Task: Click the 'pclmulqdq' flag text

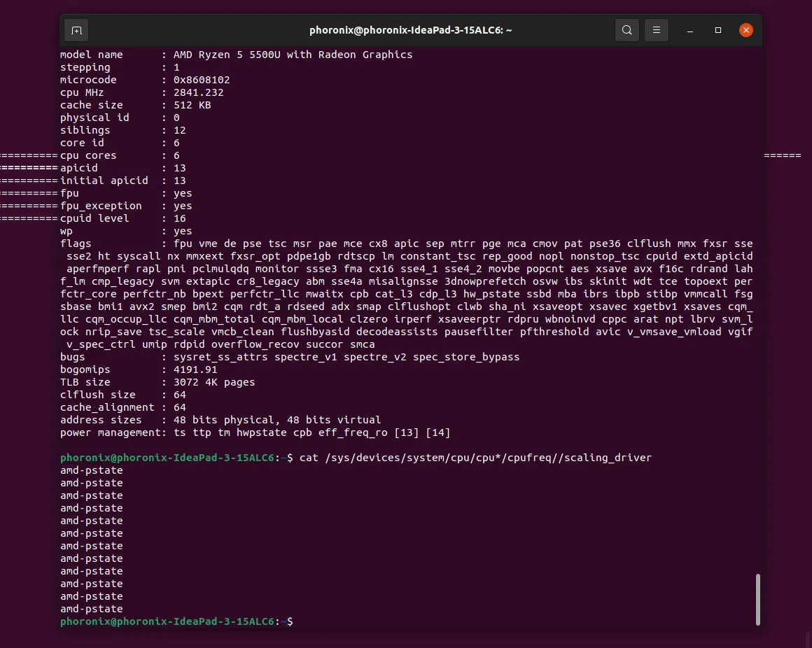Action: tap(220, 269)
